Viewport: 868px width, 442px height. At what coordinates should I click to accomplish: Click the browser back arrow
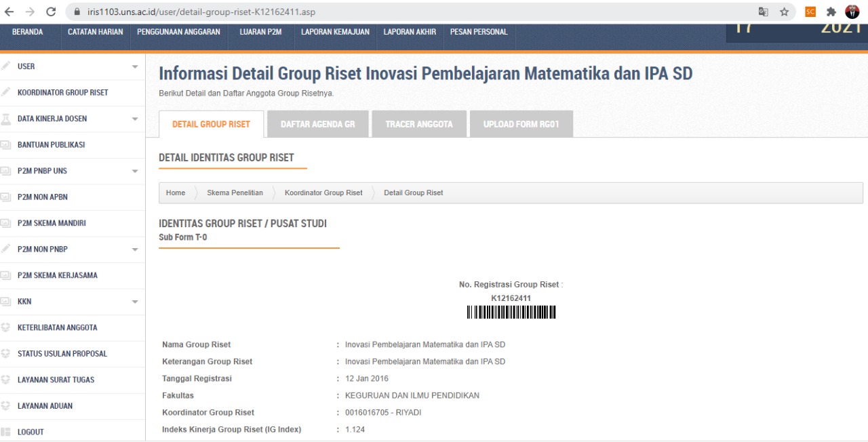pos(9,12)
